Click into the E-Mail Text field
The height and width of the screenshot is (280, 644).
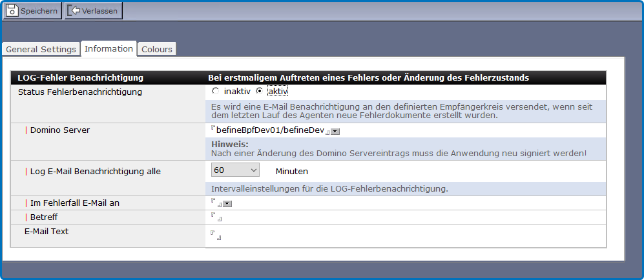pyautogui.click(x=215, y=235)
